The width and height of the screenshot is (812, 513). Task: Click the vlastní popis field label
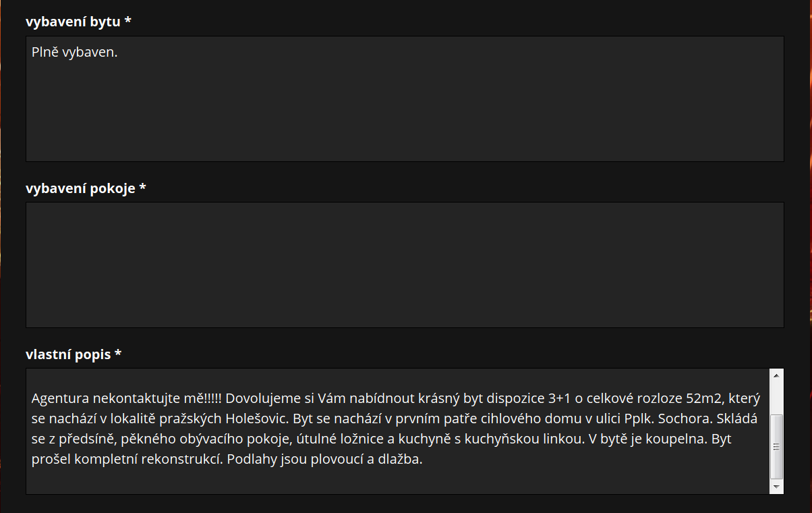click(74, 354)
